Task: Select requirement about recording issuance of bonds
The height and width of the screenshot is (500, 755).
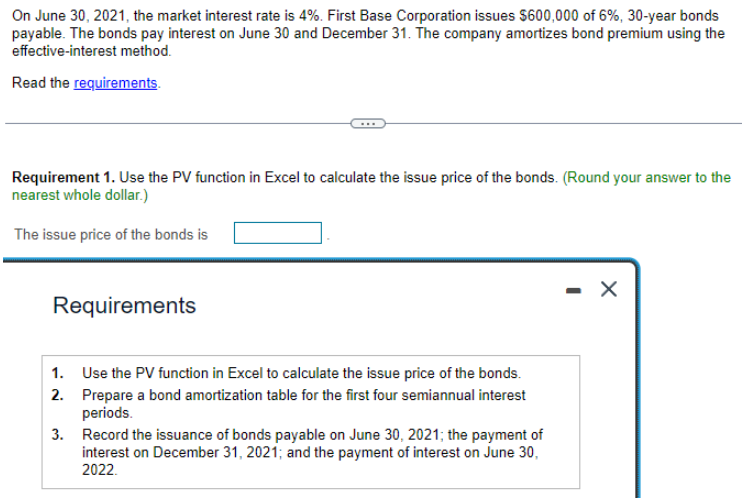Action: (312, 452)
